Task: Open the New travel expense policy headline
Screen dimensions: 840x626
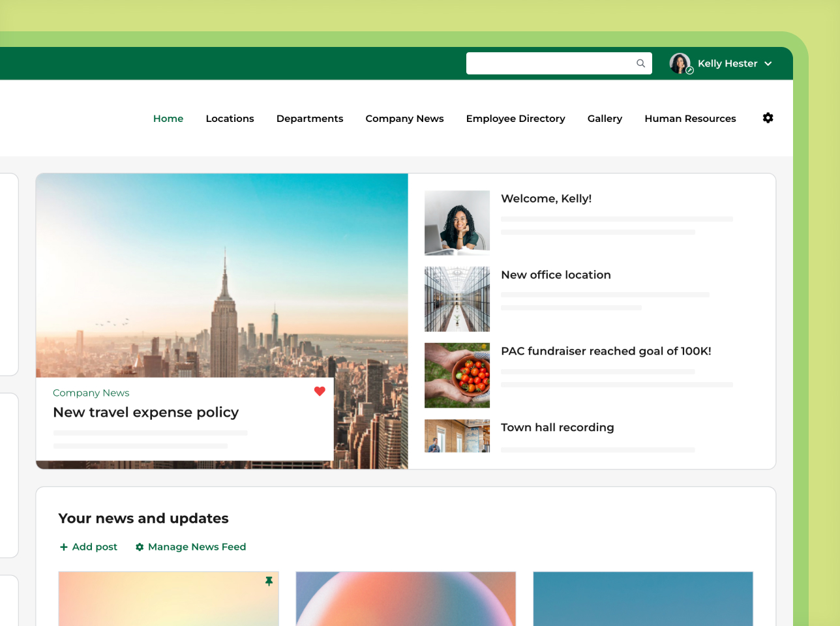Action: [x=146, y=412]
